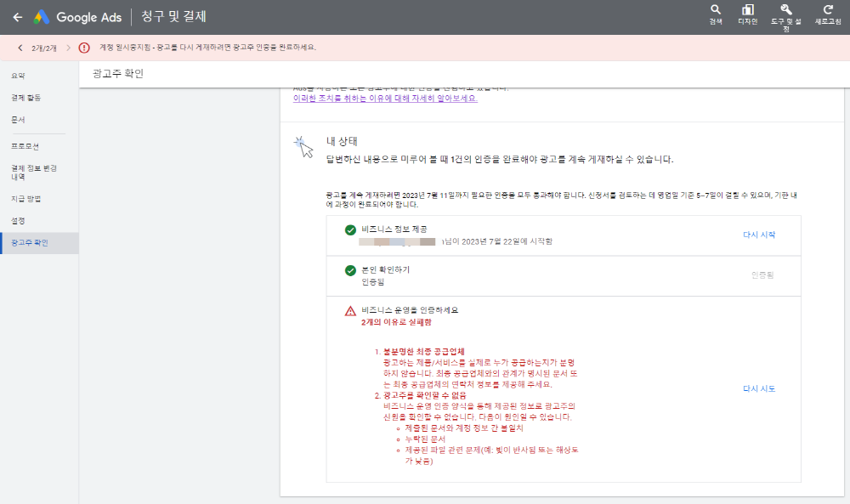Open 요약 in the sidebar

click(x=18, y=76)
